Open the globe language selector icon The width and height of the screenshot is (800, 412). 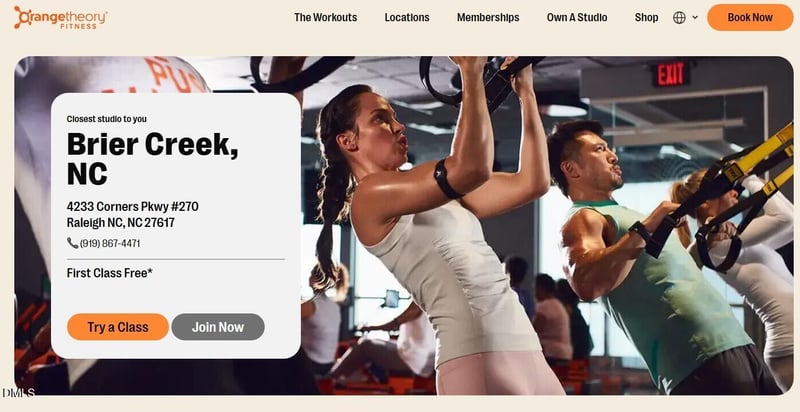pyautogui.click(x=679, y=18)
